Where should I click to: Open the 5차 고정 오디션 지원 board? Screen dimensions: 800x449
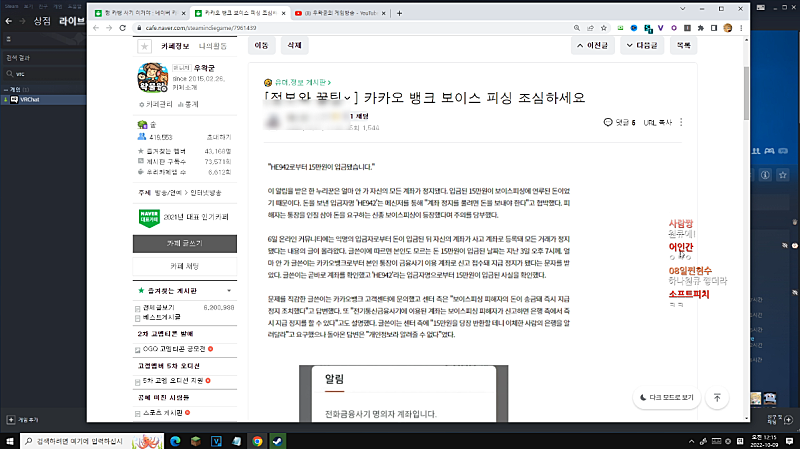[x=172, y=381]
